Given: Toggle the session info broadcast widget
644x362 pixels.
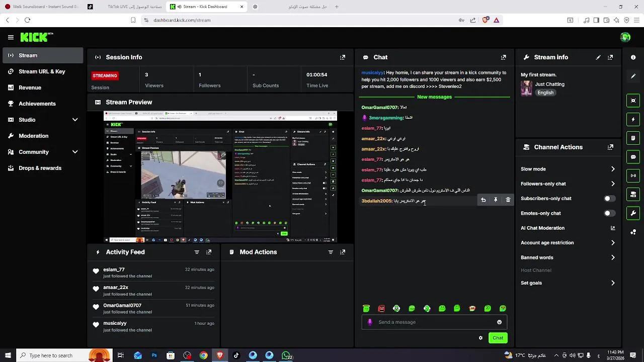Looking at the screenshot, I should pos(633,175).
